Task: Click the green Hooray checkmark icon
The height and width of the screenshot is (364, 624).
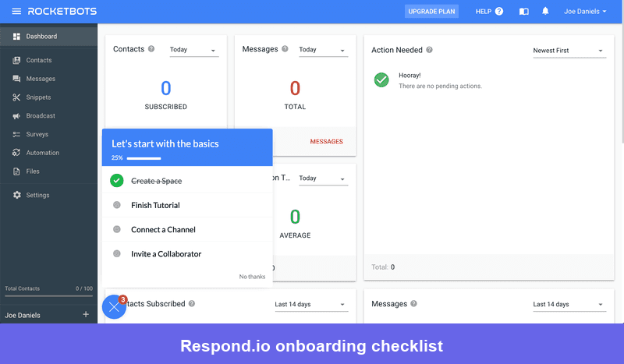Action: (x=381, y=80)
